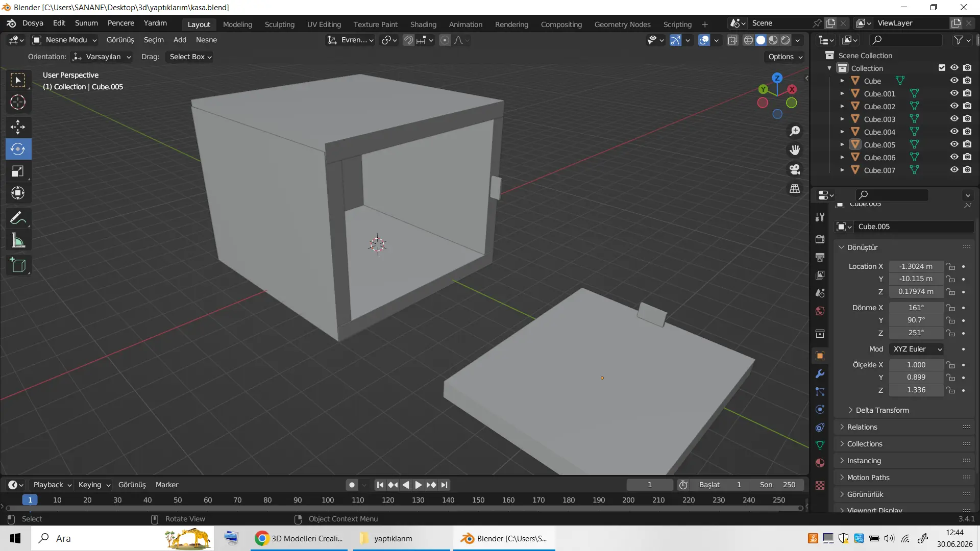Switch to rendered viewport shading
This screenshot has width=980, height=551.
click(786, 40)
